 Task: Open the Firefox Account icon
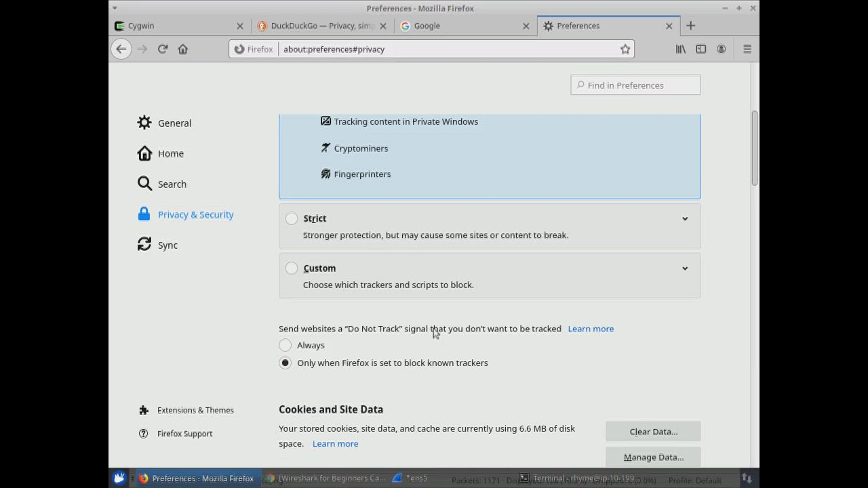[721, 49]
